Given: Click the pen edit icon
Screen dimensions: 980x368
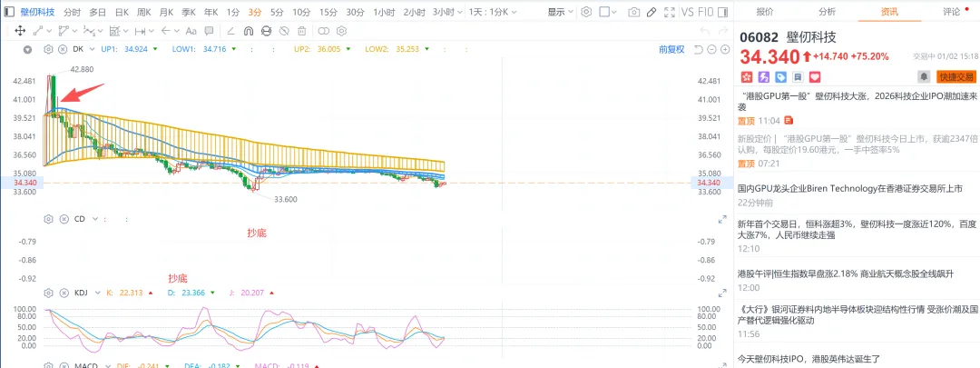Looking at the screenshot, I should point(652,12).
